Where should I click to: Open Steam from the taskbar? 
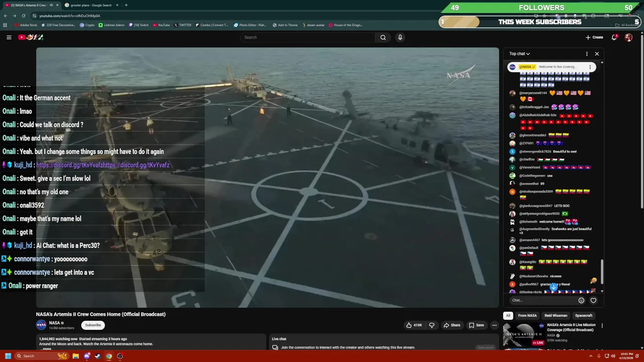coord(98,356)
